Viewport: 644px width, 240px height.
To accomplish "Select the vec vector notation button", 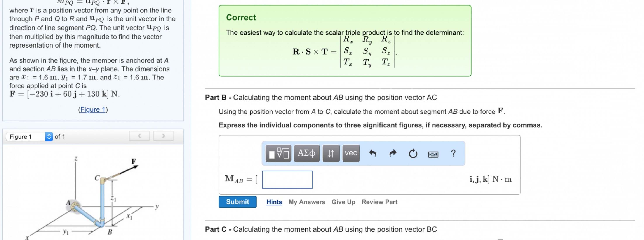I will pyautogui.click(x=351, y=153).
